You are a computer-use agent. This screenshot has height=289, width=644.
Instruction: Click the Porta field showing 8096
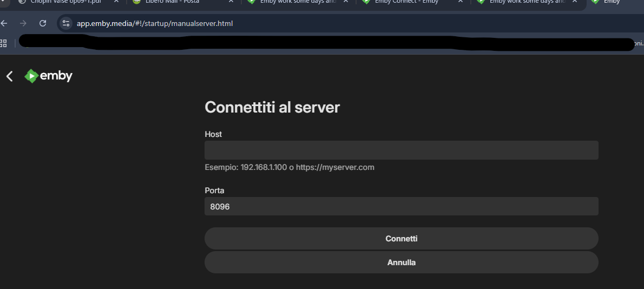[401, 206]
